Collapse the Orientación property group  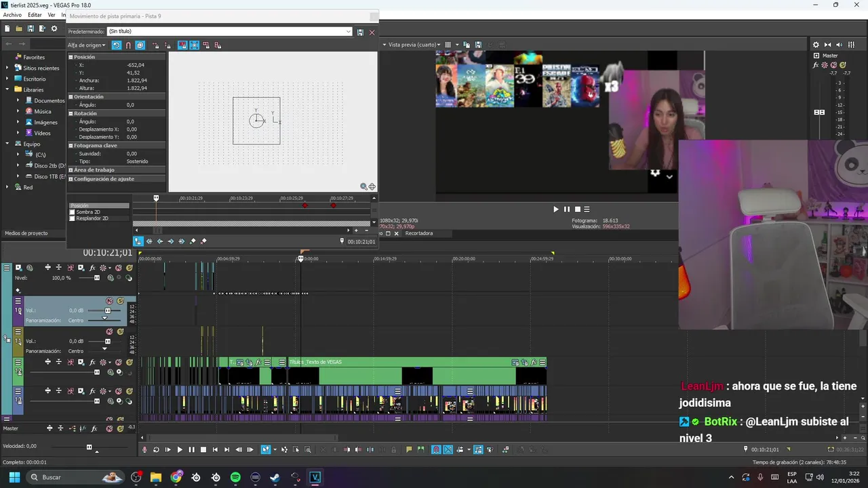[71, 97]
